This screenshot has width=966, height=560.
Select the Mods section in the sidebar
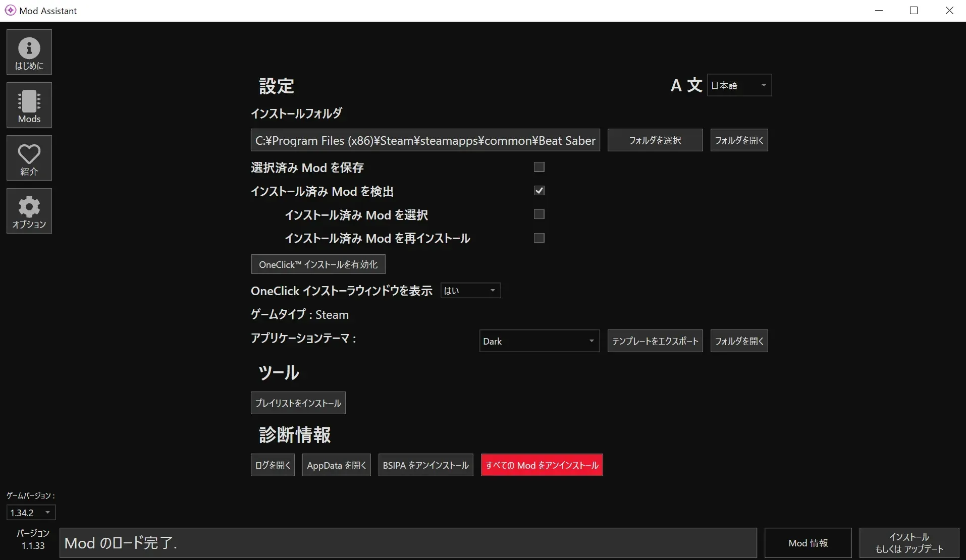pos(29,105)
